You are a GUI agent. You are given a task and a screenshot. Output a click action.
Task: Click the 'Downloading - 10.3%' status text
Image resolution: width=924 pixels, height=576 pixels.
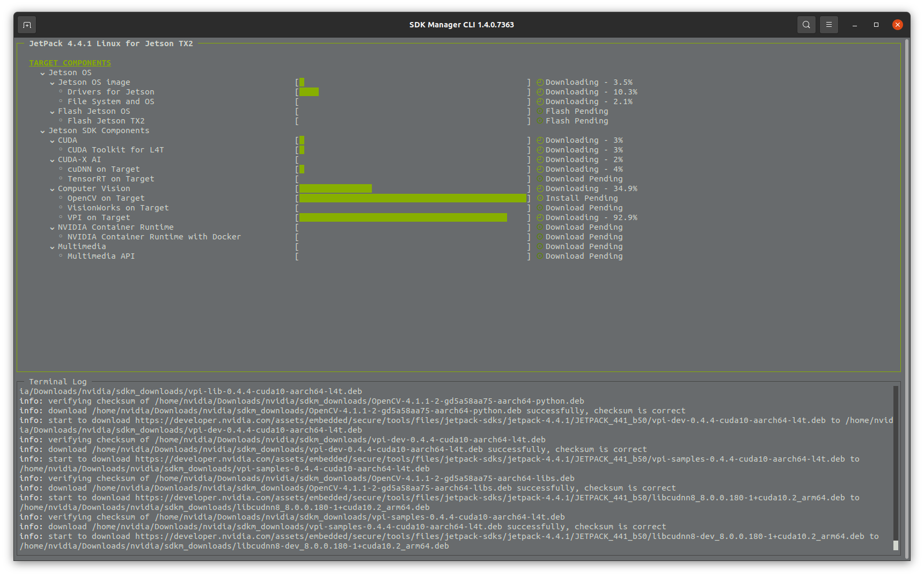[x=591, y=92]
